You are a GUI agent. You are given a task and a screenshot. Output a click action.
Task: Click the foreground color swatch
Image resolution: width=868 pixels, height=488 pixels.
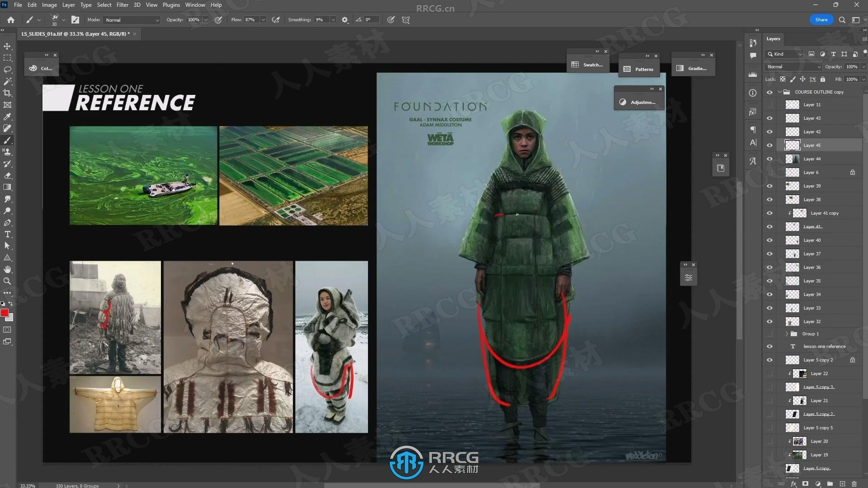click(x=5, y=312)
